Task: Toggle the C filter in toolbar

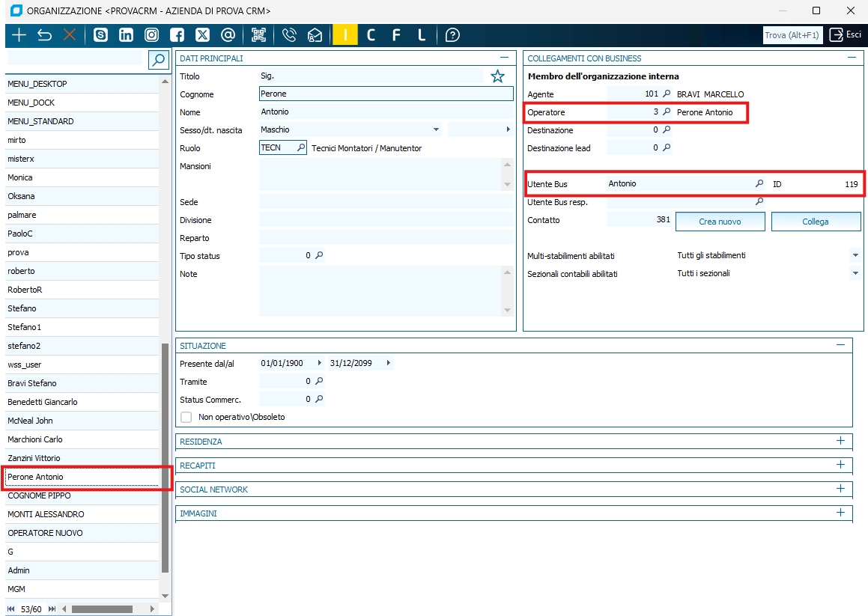Action: (371, 35)
